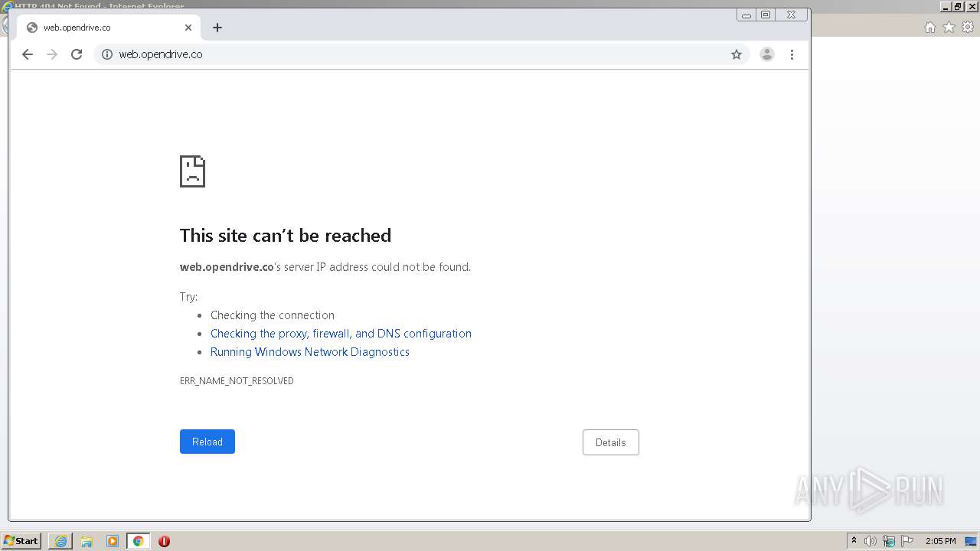Click the blue Reload button
Viewport: 980px width, 551px height.
207,442
